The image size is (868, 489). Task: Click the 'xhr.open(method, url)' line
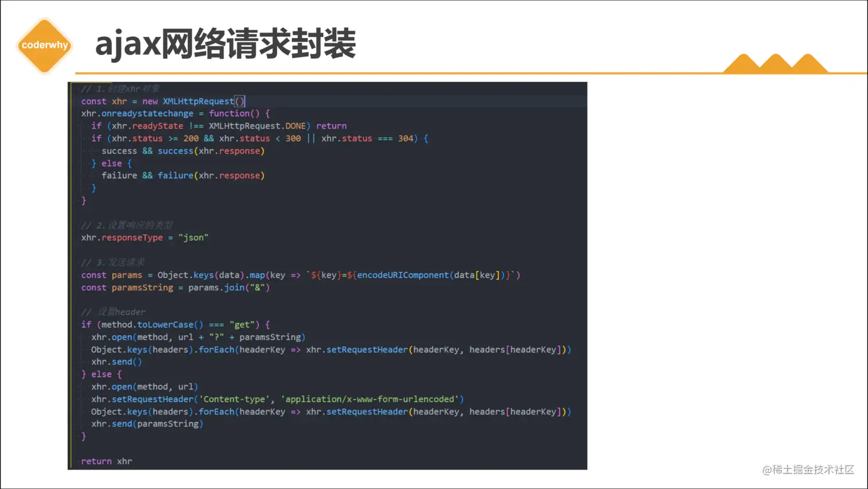[145, 387]
